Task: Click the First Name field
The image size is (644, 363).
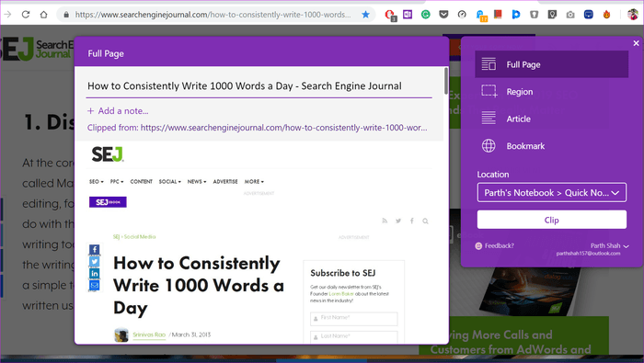Action: coord(353,319)
